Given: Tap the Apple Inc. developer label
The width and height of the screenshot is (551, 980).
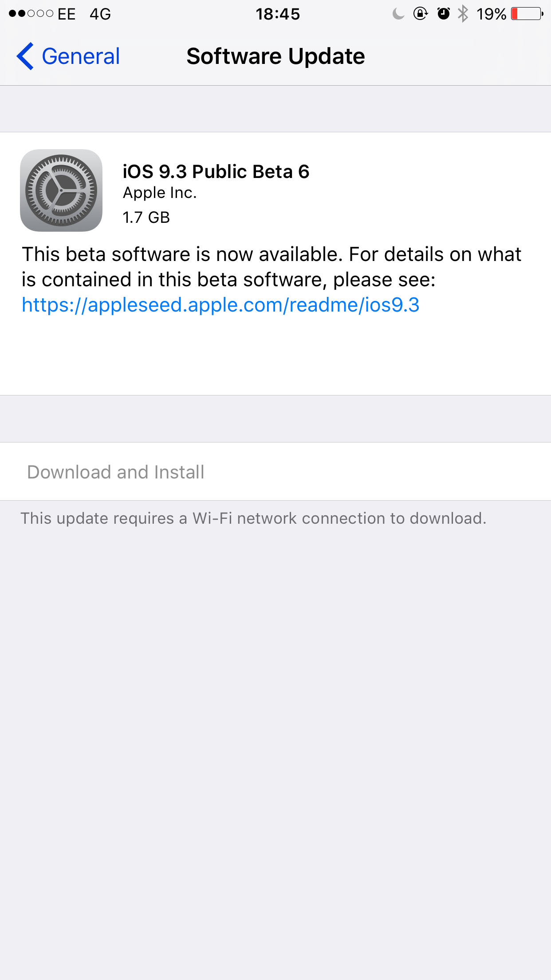Looking at the screenshot, I should 160,193.
